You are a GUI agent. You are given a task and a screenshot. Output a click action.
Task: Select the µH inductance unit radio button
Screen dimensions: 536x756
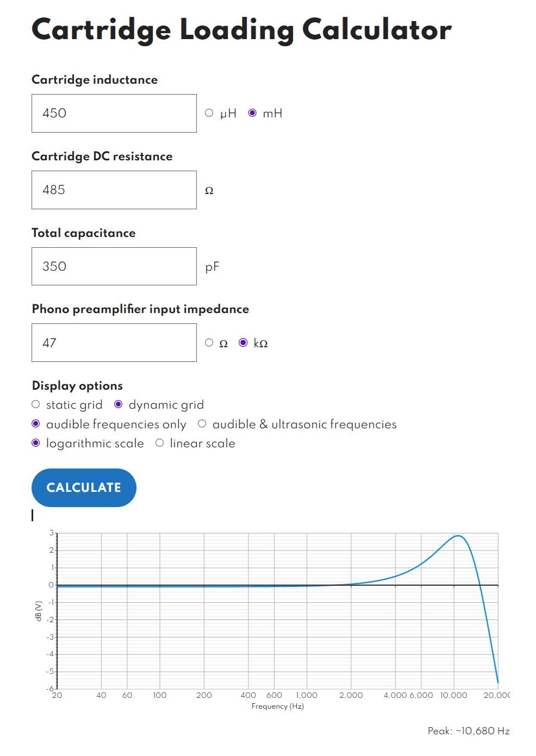point(209,113)
